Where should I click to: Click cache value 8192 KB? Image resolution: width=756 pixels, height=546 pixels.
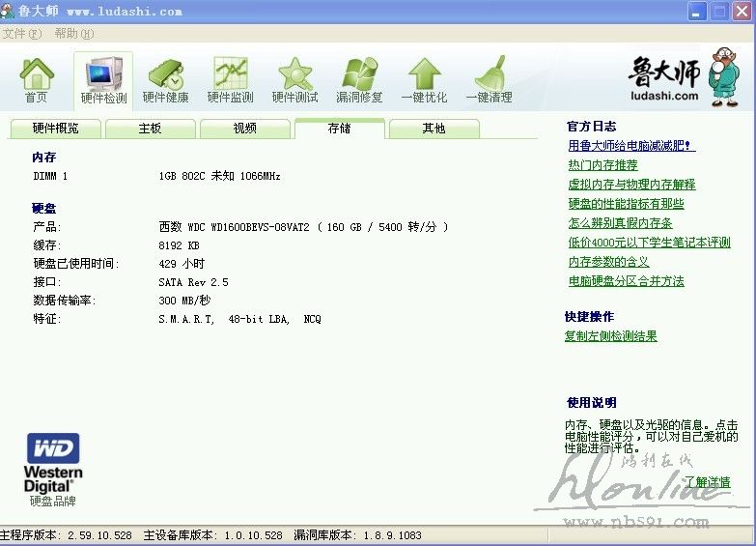point(179,245)
